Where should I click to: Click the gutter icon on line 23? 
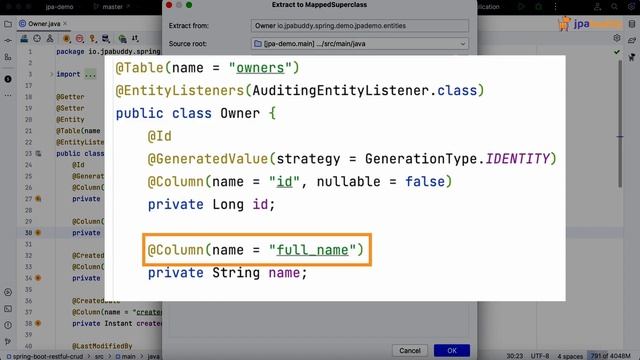(x=38, y=153)
